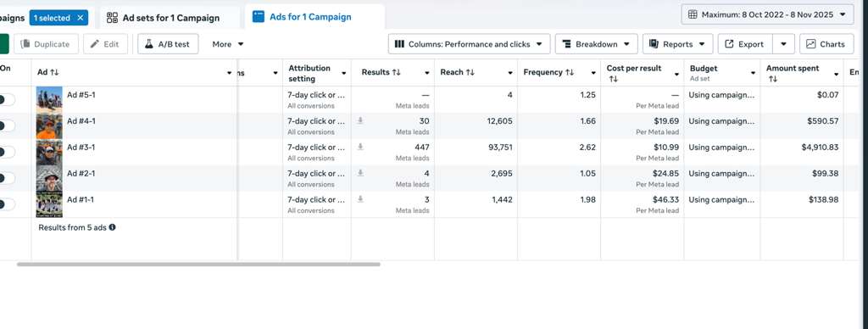Sort by Results column arrows
Screen dimensions: 868x329
pyautogui.click(x=397, y=73)
